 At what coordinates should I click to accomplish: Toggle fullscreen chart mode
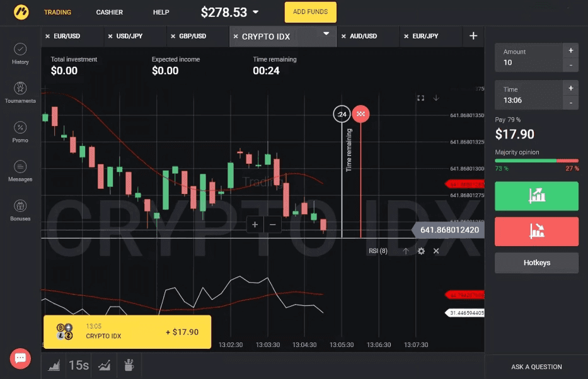pyautogui.click(x=421, y=98)
